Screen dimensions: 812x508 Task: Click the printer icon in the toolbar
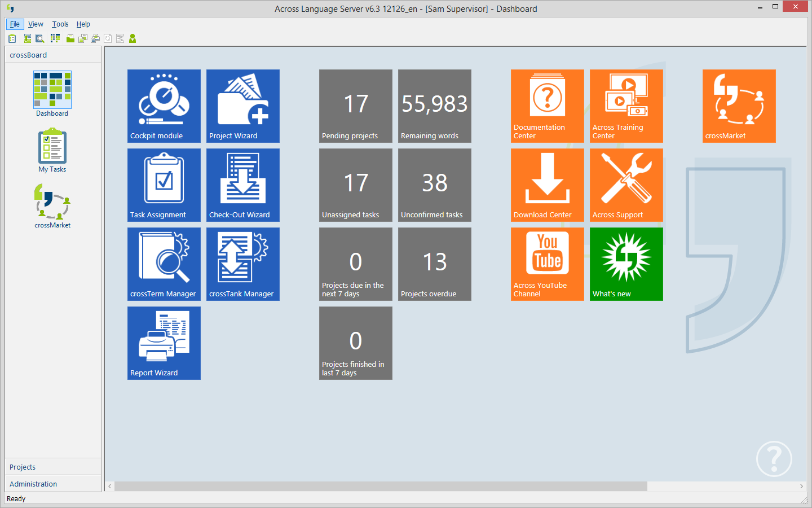tap(95, 38)
